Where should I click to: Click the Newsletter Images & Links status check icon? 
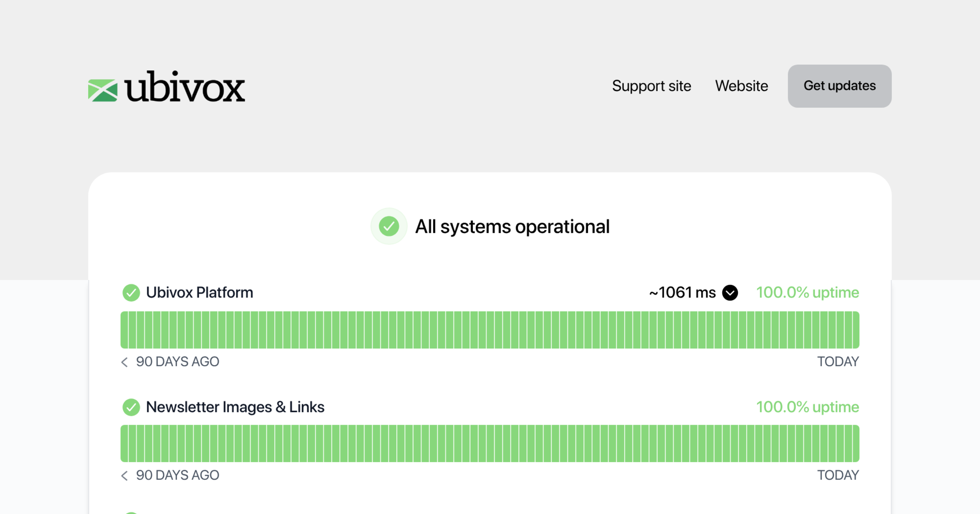click(x=131, y=407)
